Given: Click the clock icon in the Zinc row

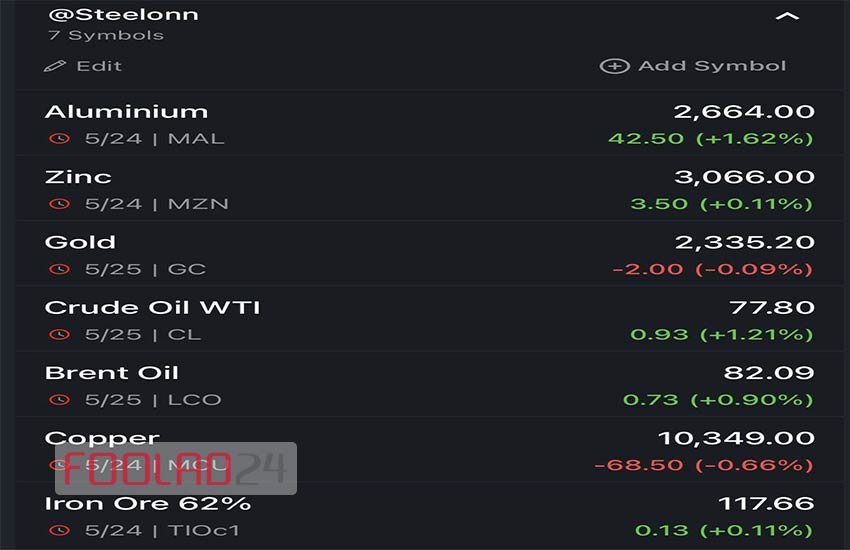Looking at the screenshot, I should [x=60, y=204].
